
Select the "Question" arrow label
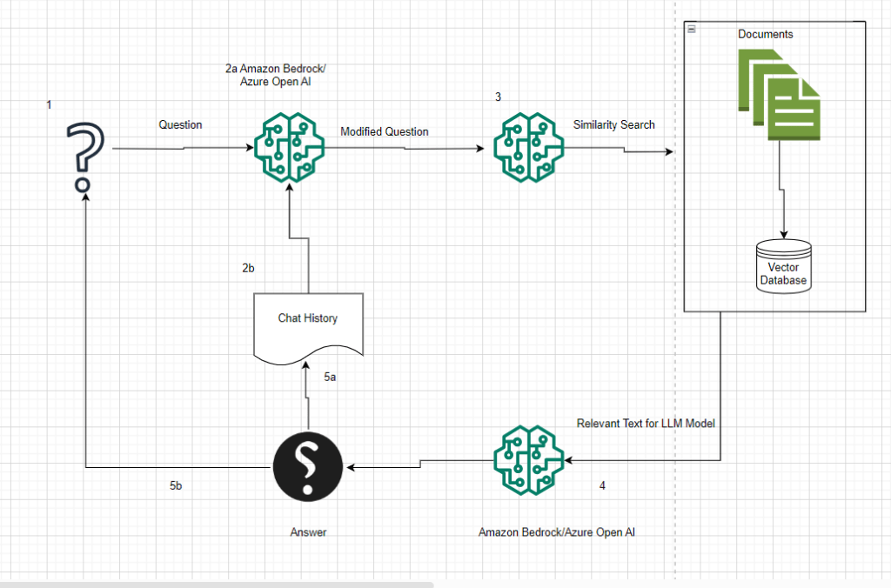[180, 125]
